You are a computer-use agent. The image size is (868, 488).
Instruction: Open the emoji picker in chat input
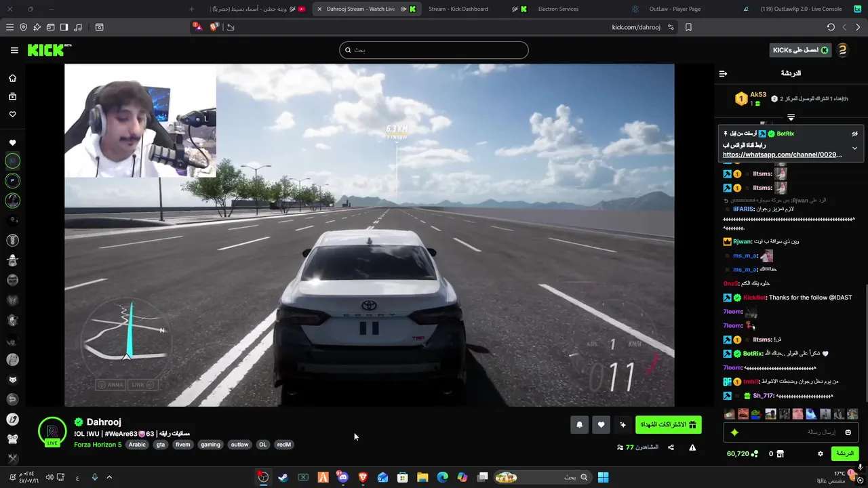(848, 432)
